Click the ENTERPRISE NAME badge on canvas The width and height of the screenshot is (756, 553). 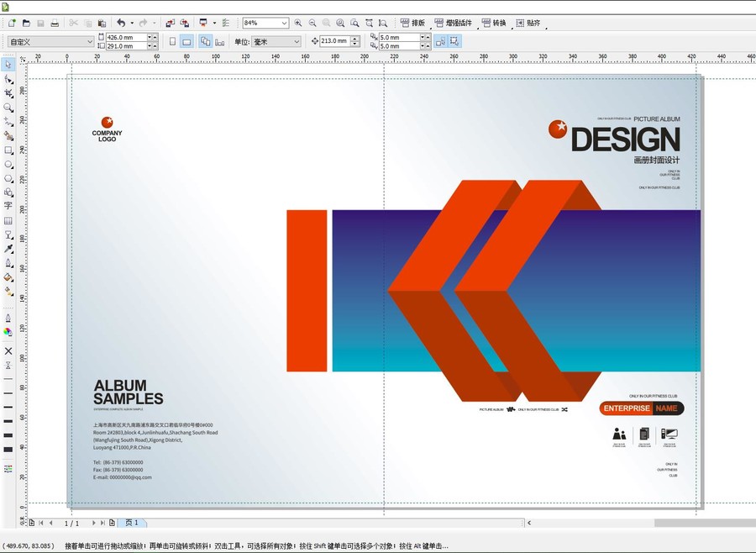642,408
